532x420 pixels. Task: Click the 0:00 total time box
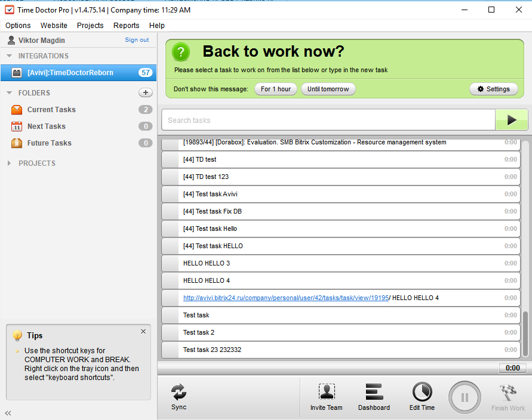[x=513, y=367]
